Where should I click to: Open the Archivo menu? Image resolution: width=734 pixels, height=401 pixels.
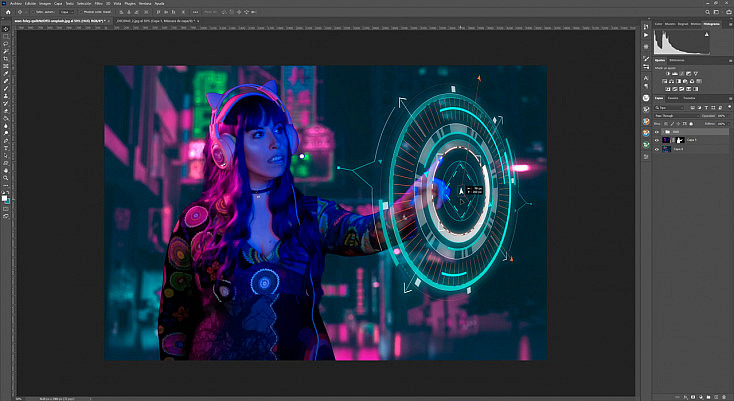(x=16, y=4)
